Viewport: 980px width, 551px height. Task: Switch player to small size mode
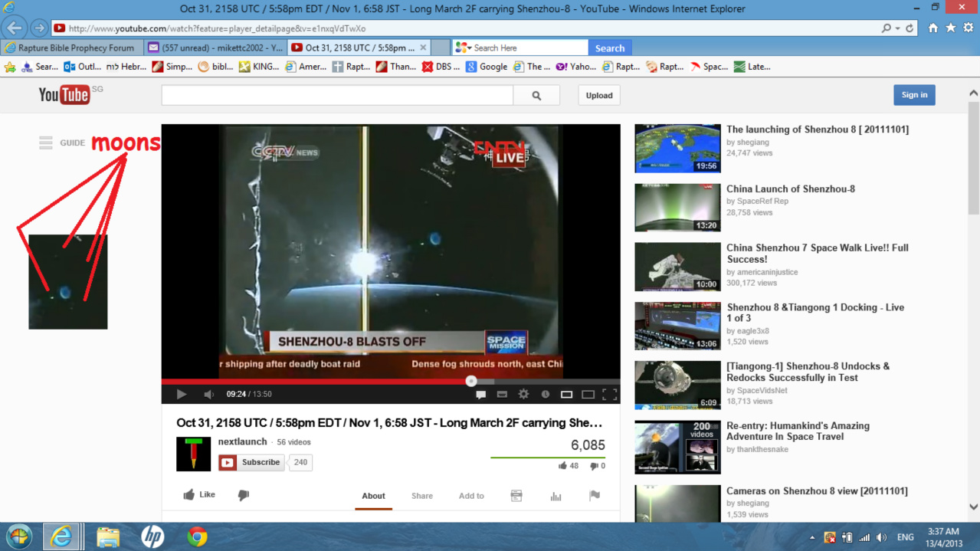567,395
